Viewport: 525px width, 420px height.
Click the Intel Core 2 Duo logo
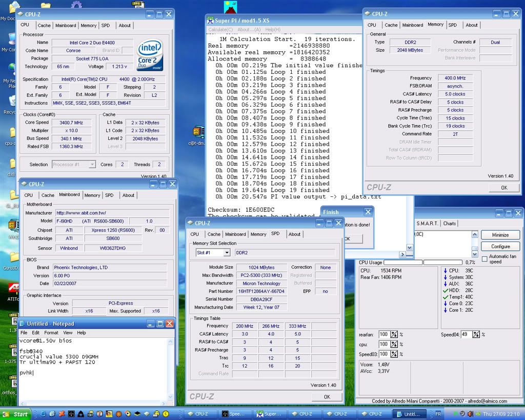[x=150, y=55]
